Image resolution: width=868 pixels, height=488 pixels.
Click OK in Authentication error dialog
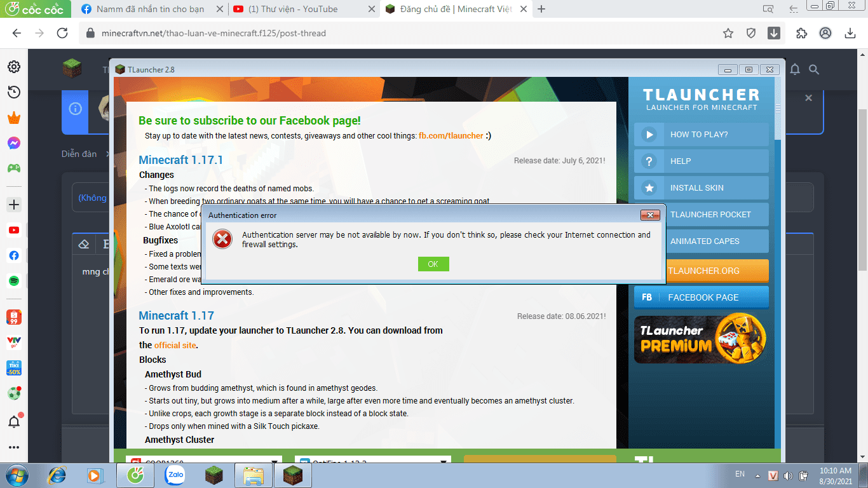tap(433, 264)
